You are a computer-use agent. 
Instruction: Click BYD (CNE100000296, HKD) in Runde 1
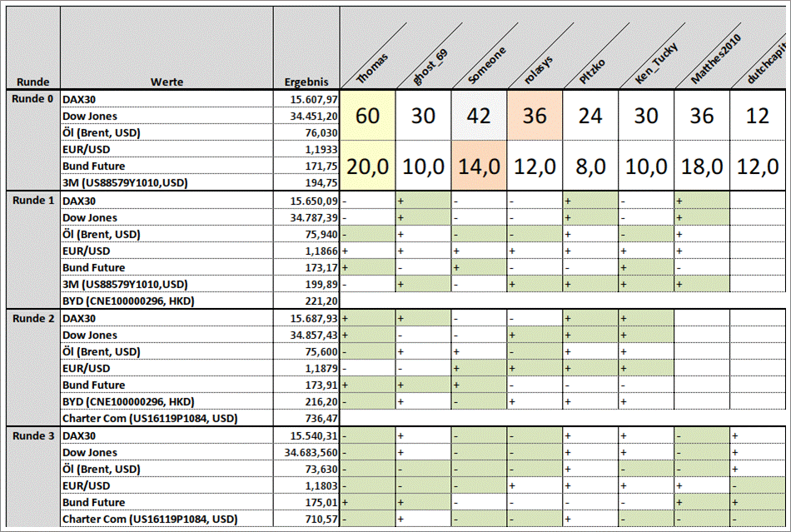tap(128, 301)
